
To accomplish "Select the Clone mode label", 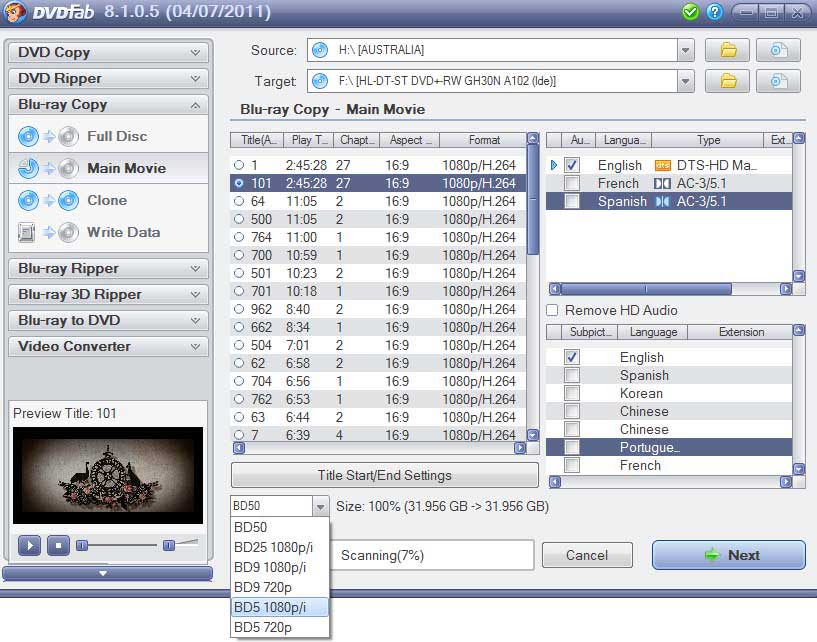I will click(107, 201).
